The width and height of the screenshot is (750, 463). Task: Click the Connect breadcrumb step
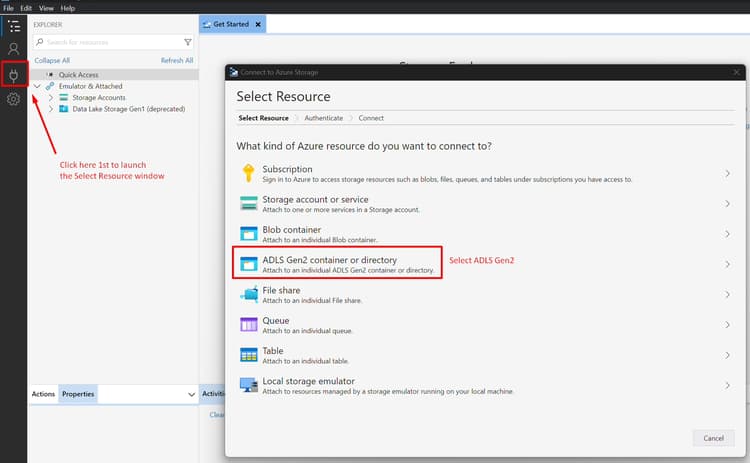[x=371, y=118]
